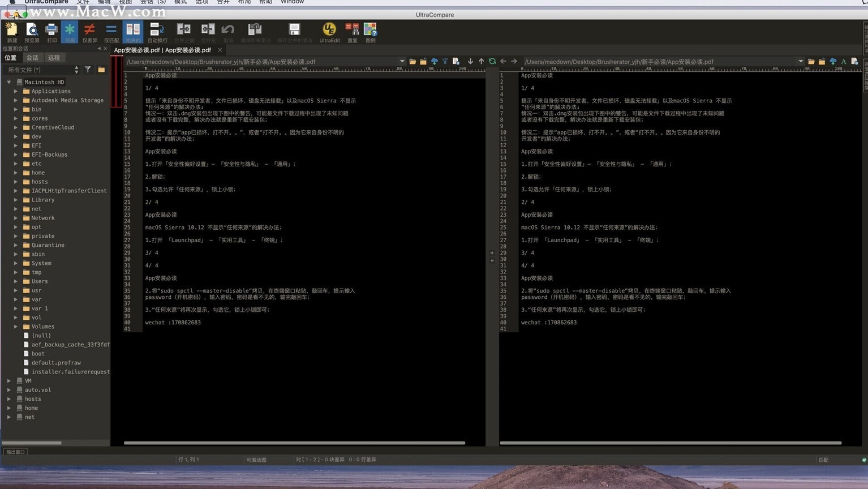Open the Window menu in the menu bar
Image resolution: width=868 pixels, height=489 pixels.
coord(292,2)
